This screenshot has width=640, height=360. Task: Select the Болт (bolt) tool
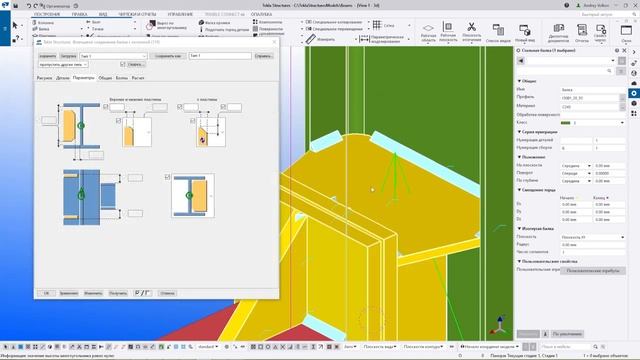93,22
